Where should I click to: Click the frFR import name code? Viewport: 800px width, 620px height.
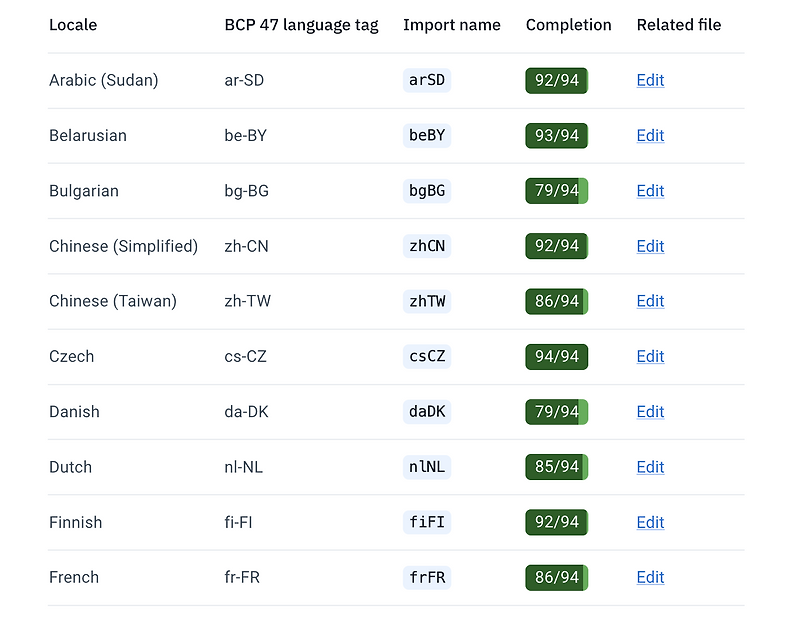point(427,577)
